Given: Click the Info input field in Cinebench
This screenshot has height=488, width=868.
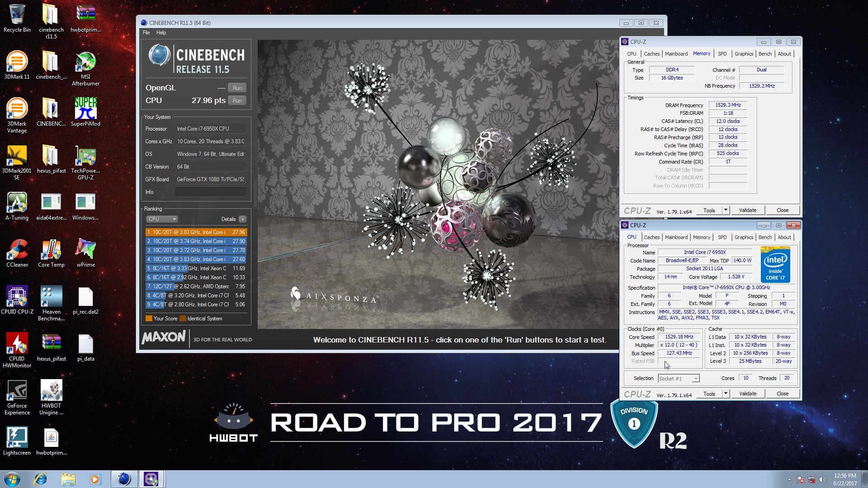Looking at the screenshot, I should coord(211,192).
